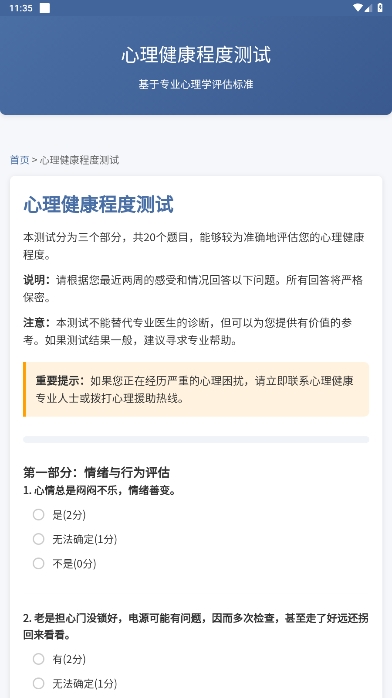Tap the cellular signal icon

pyautogui.click(x=368, y=8)
